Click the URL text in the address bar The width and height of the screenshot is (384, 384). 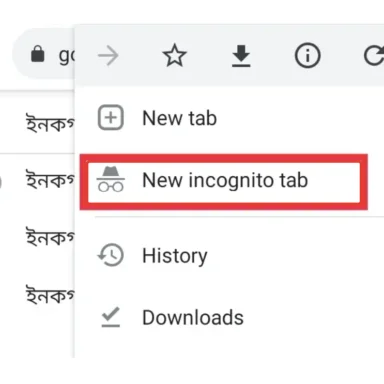66,55
